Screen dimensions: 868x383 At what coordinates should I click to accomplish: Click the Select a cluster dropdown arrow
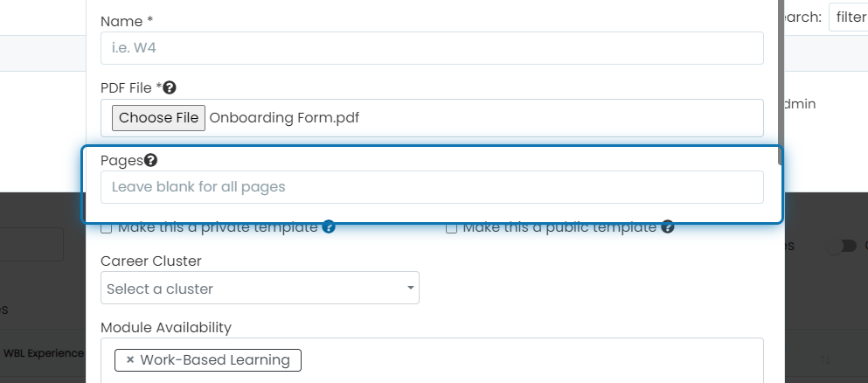[410, 288]
